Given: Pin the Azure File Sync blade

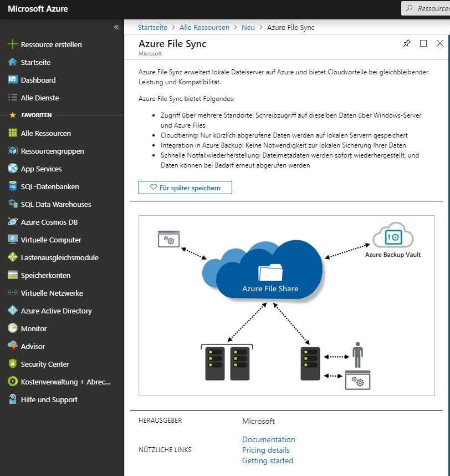Looking at the screenshot, I should [x=407, y=43].
